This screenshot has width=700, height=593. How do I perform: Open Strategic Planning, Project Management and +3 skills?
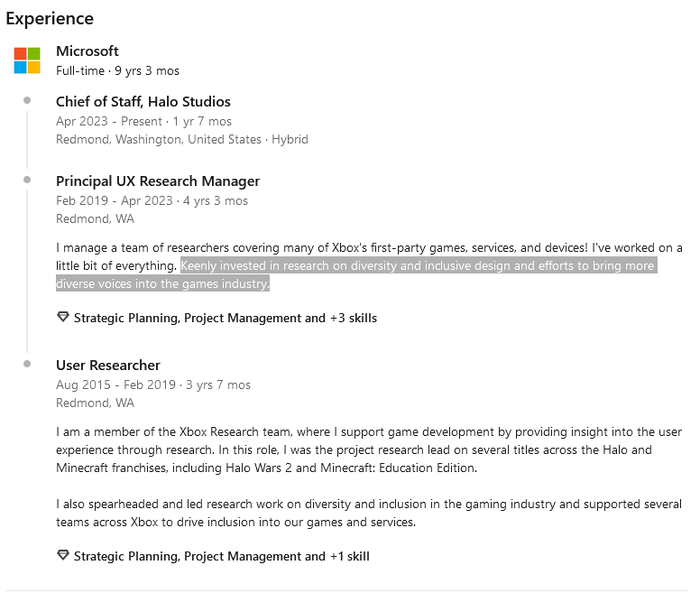point(226,318)
